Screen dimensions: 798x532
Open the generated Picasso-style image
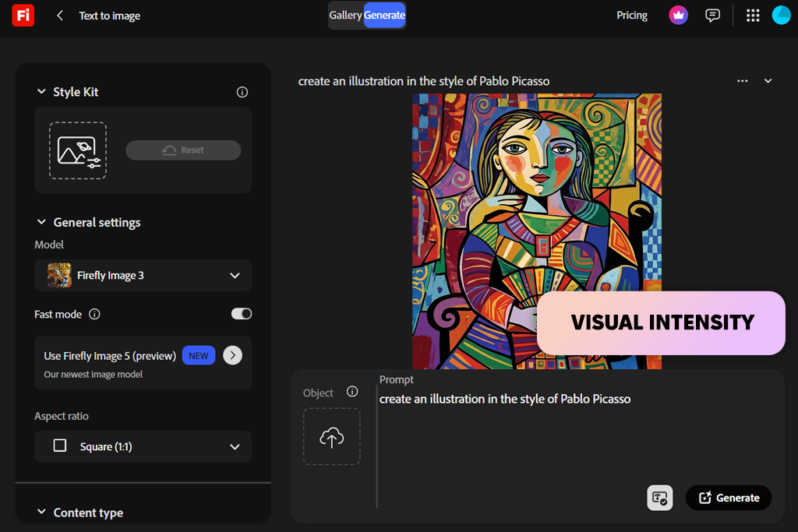(x=537, y=231)
